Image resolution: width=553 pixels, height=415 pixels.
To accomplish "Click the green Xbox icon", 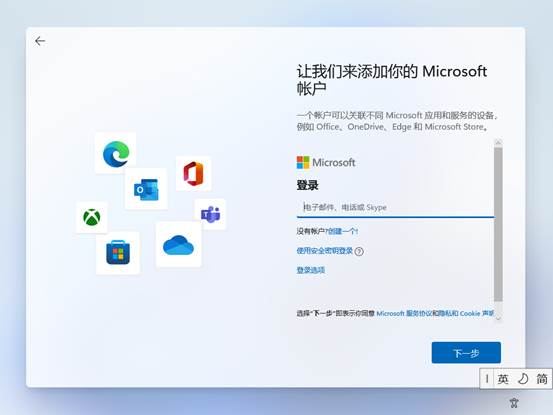I will (x=92, y=217).
